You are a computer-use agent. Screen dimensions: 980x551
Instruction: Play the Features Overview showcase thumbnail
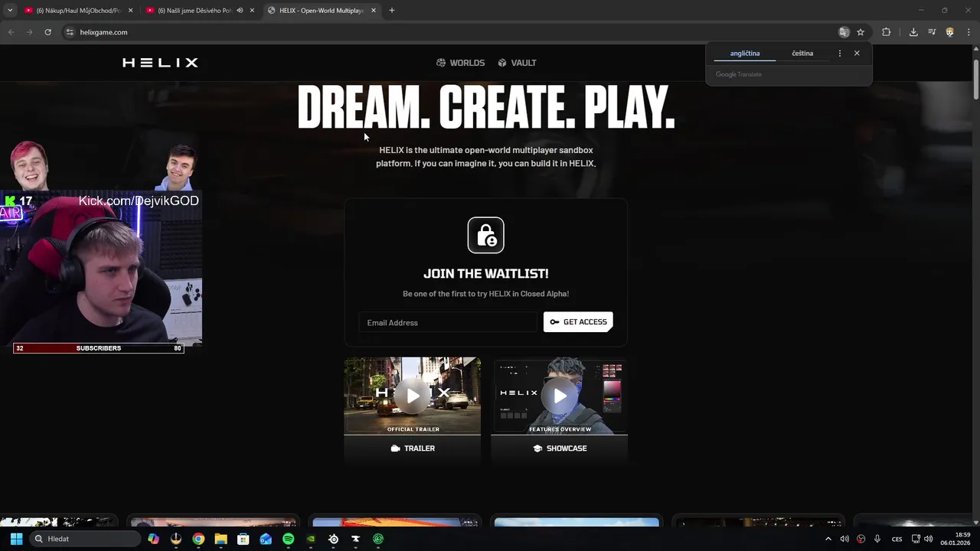tap(560, 396)
